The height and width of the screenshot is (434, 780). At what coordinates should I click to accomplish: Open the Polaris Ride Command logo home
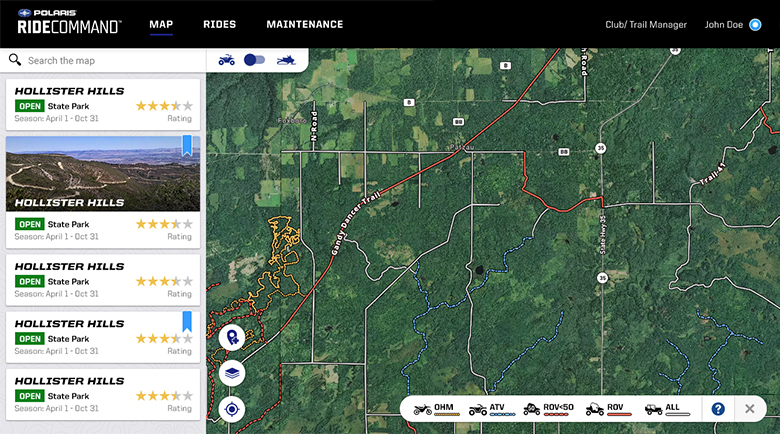(69, 22)
